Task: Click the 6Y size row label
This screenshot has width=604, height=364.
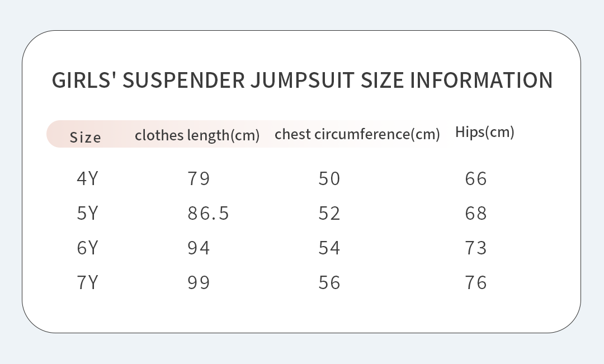Action: pos(87,248)
